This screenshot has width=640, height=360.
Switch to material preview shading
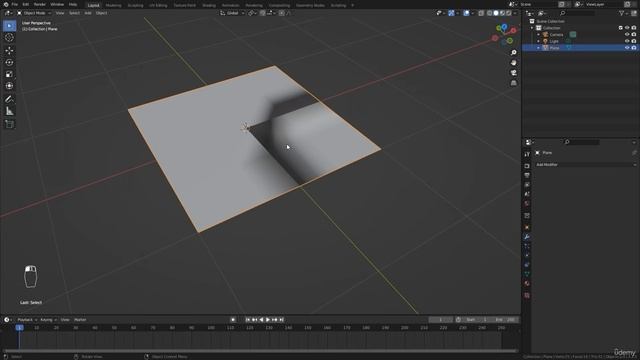[502, 13]
